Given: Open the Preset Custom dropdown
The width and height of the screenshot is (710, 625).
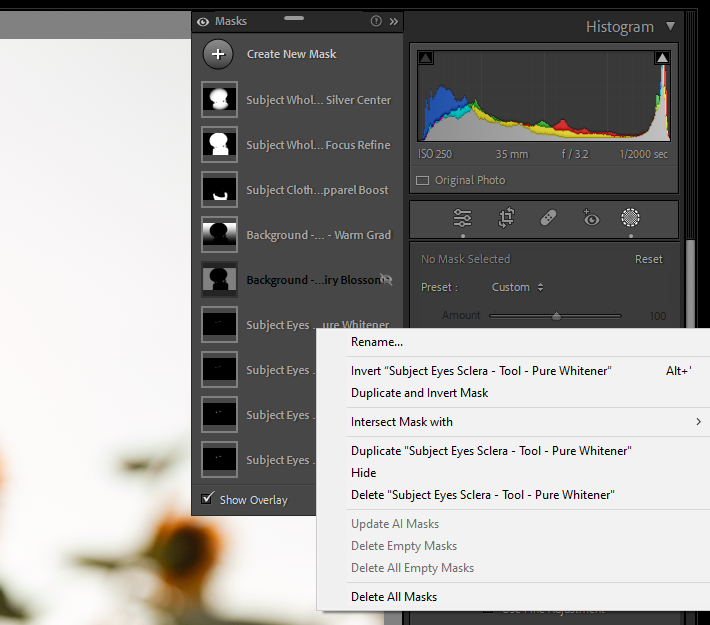Looking at the screenshot, I should click(x=517, y=287).
